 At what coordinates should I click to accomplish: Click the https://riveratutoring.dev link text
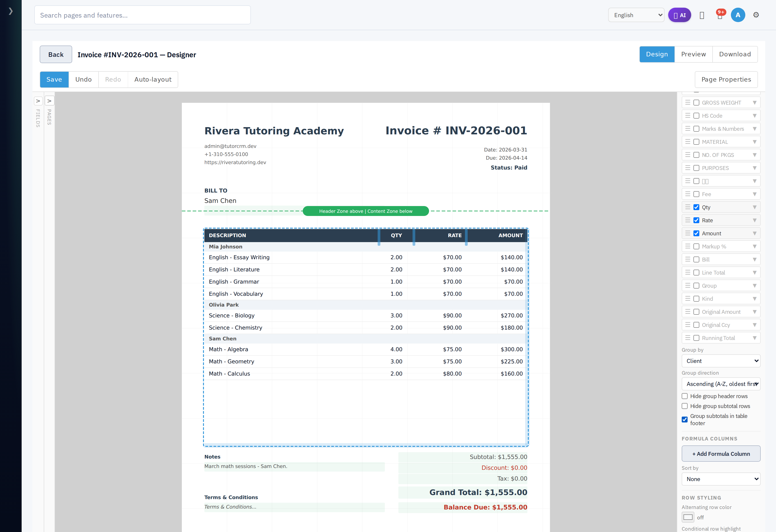tap(235, 162)
